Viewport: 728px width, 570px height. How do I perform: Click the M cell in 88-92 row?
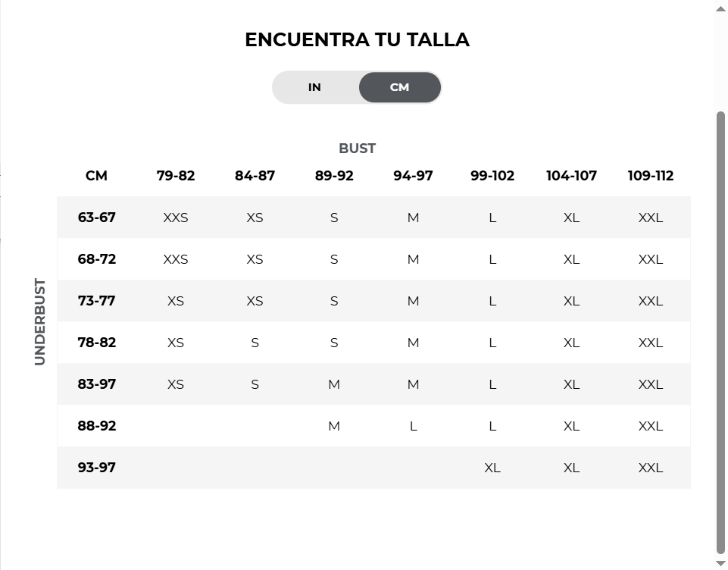click(x=334, y=426)
